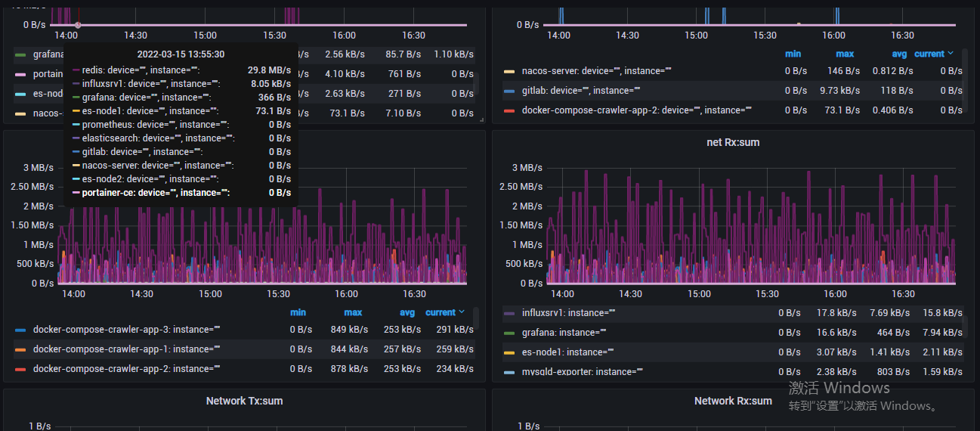Image resolution: width=980 pixels, height=431 pixels.
Task: Click the grafana max value 16.6 kB/s
Action: pyautogui.click(x=836, y=332)
